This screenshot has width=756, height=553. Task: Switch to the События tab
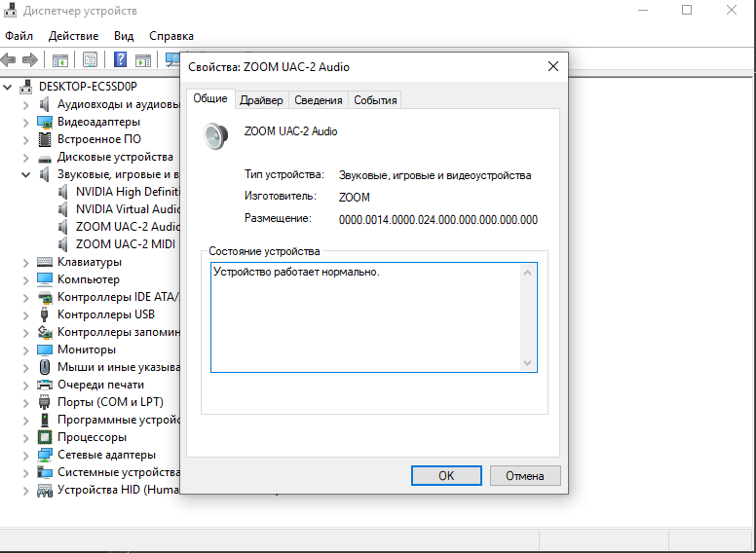(x=375, y=100)
